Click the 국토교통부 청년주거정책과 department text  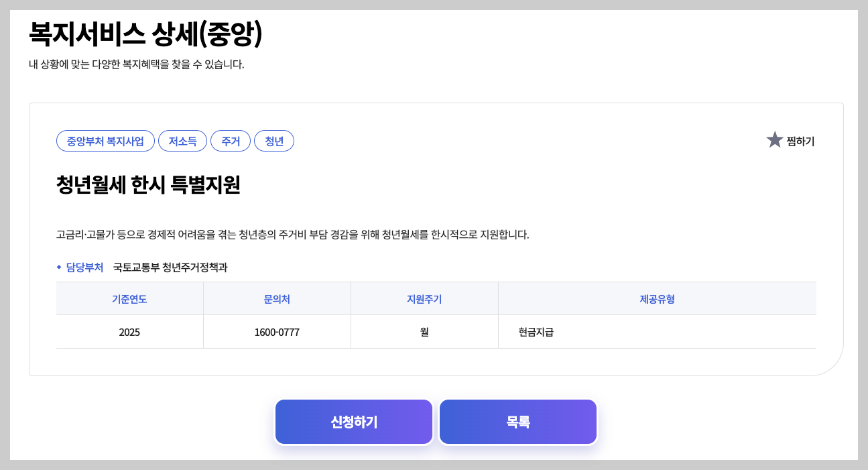click(x=171, y=266)
